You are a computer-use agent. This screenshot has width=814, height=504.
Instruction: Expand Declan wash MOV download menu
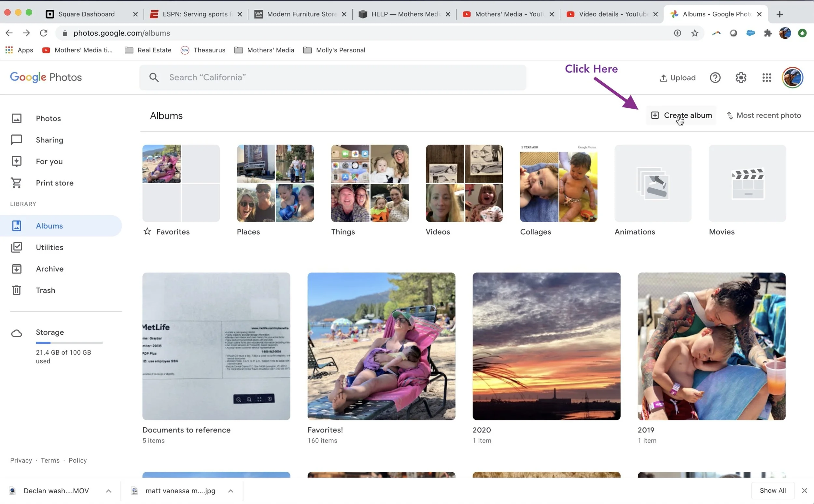point(108,491)
